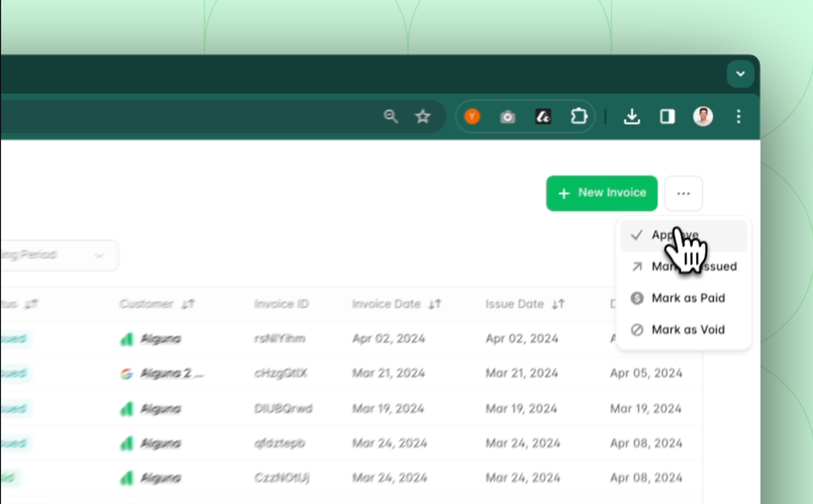The width and height of the screenshot is (813, 504).
Task: Click the zoom magnifier icon in address bar
Action: pyautogui.click(x=391, y=116)
